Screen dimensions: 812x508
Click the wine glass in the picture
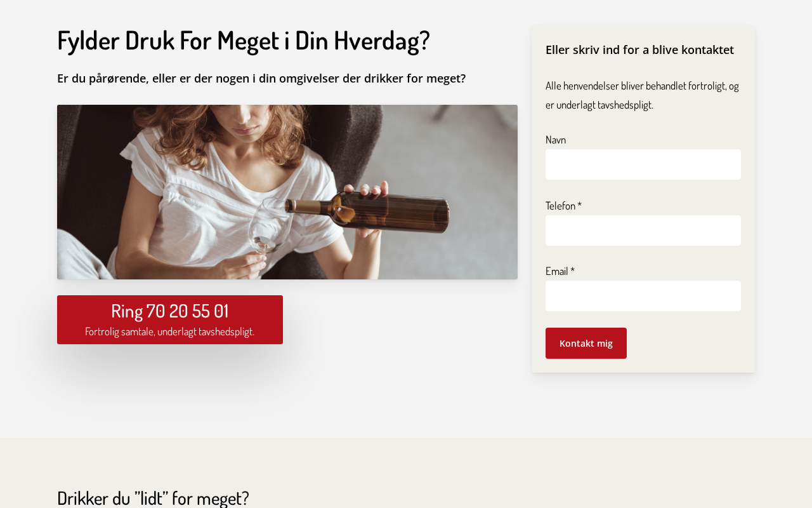coord(270,225)
